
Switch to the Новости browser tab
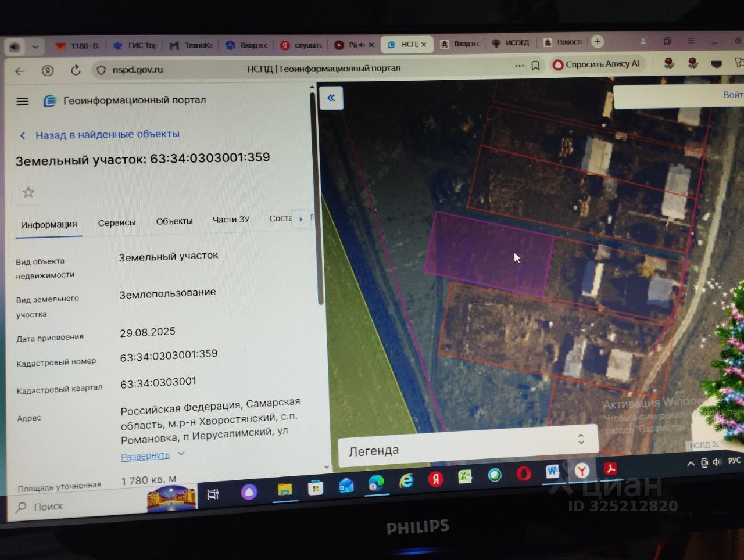[x=563, y=42]
